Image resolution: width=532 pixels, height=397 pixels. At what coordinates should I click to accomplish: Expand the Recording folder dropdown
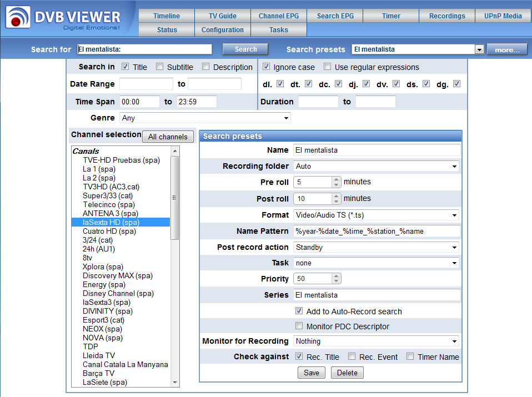coord(376,166)
